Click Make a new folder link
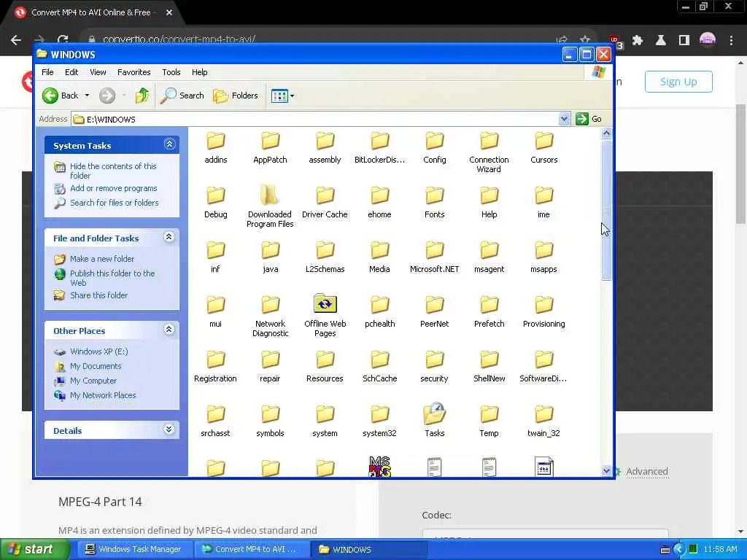This screenshot has height=560, width=747. pyautogui.click(x=102, y=259)
